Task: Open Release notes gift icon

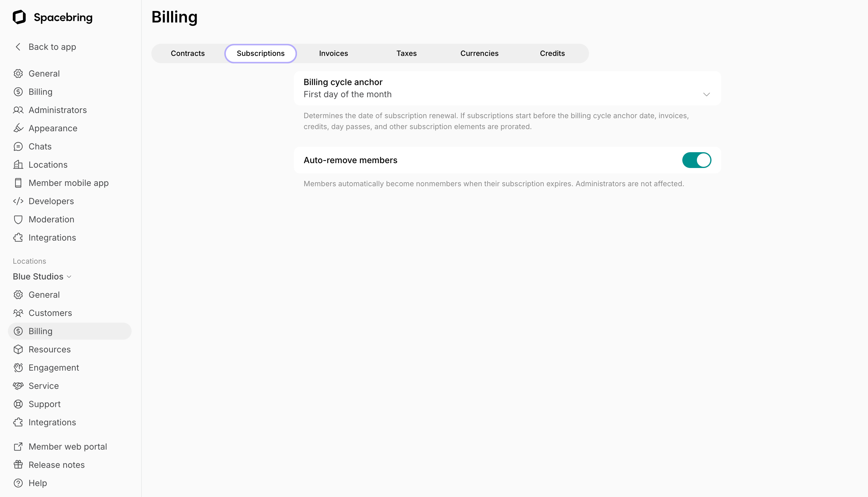Action: (x=18, y=464)
